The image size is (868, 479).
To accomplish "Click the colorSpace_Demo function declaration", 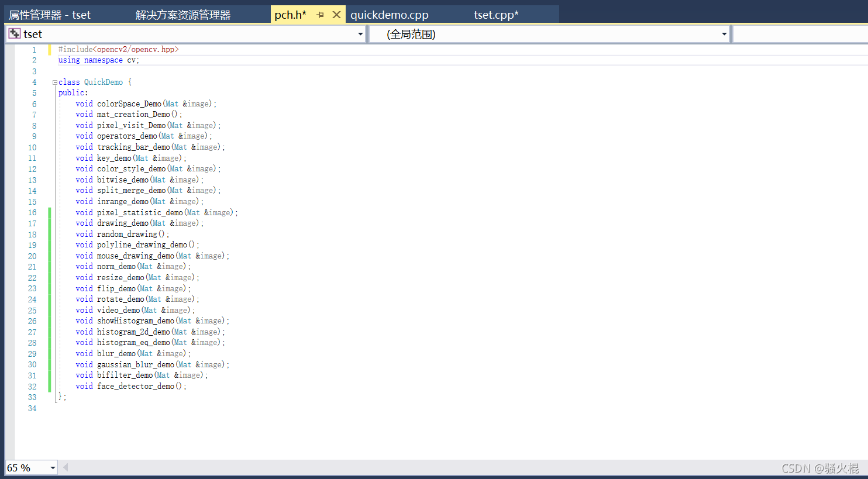I will 146,104.
